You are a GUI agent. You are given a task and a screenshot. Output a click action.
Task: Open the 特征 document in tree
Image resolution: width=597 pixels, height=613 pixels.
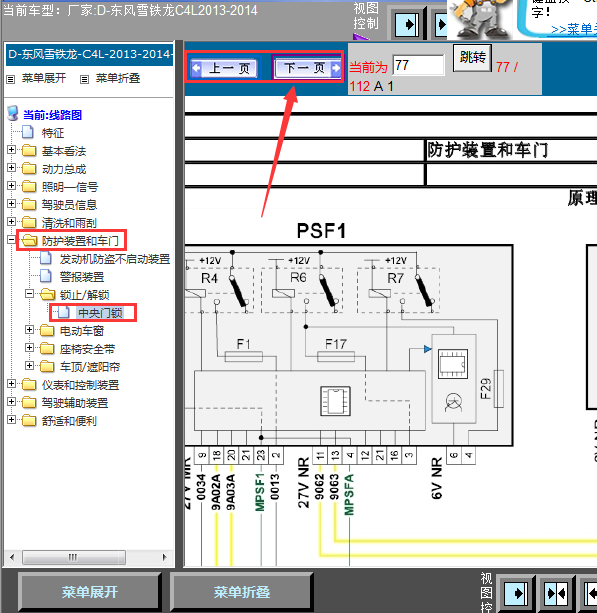tap(52, 133)
